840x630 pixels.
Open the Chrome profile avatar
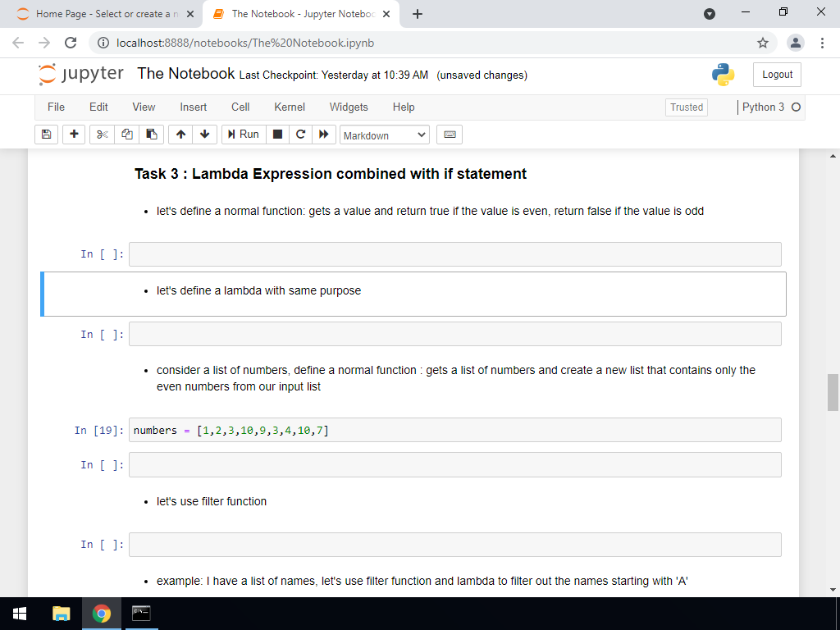[796, 43]
